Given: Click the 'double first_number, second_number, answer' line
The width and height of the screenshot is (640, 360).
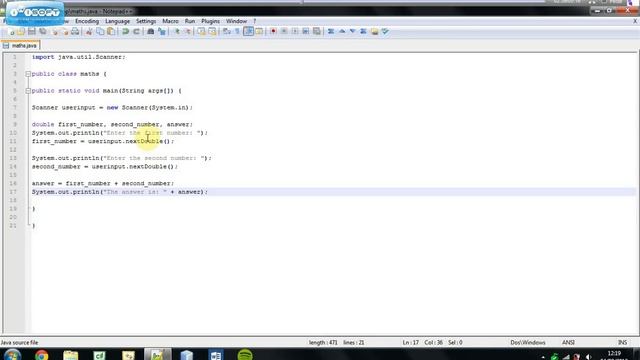Looking at the screenshot, I should pyautogui.click(x=112, y=124).
